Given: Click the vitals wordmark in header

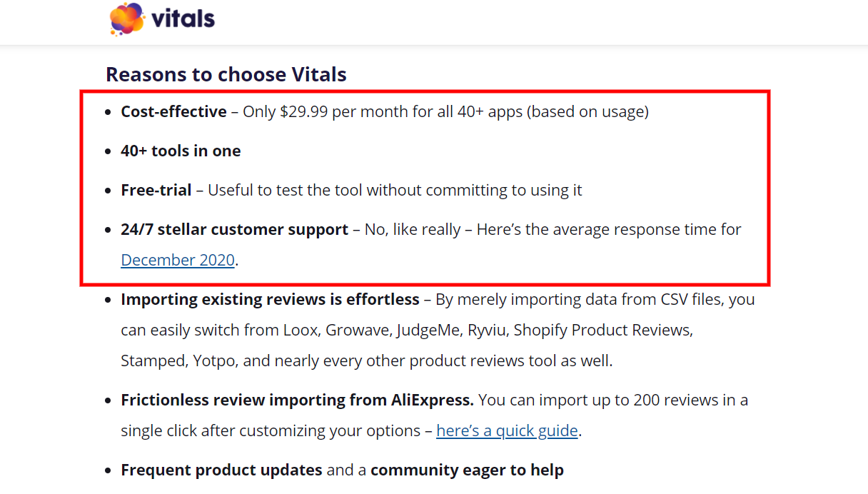Looking at the screenshot, I should tap(183, 19).
